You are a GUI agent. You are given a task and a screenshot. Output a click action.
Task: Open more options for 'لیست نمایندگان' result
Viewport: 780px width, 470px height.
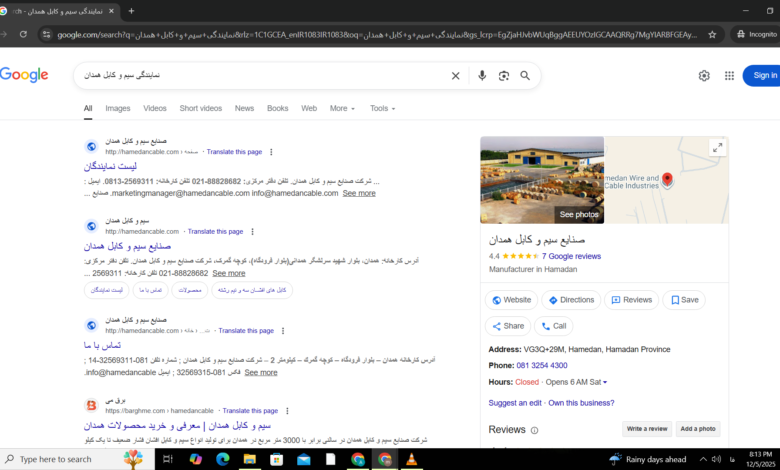[x=271, y=152]
